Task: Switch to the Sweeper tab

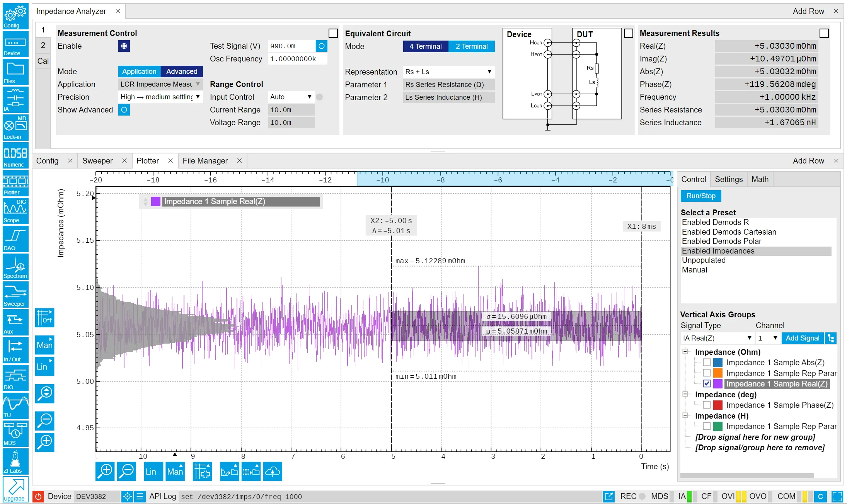Action: coord(97,161)
